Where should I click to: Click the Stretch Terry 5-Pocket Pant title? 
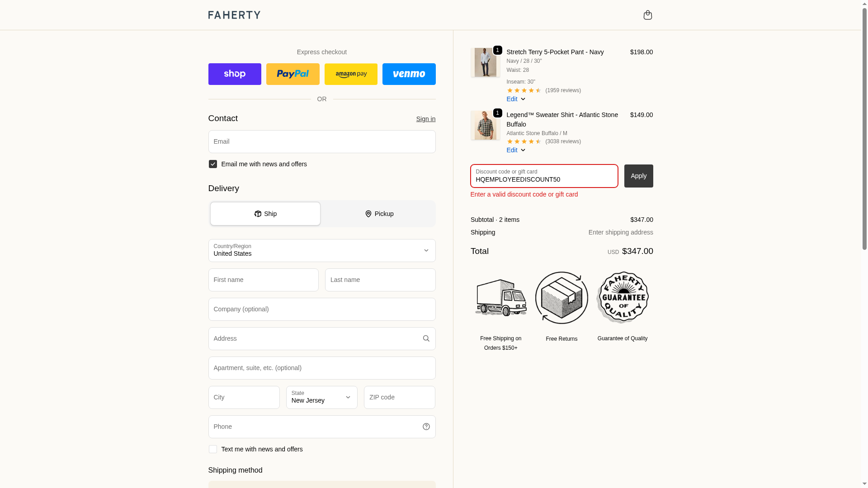coord(555,52)
